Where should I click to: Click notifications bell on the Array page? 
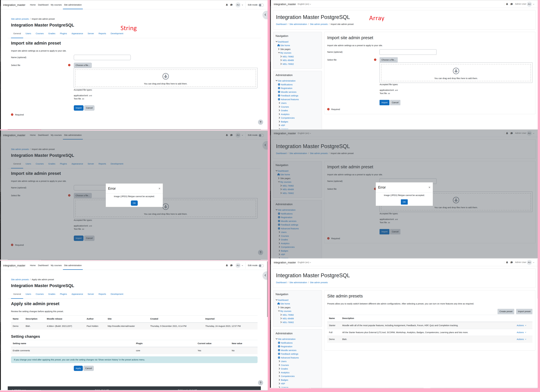click(507, 4)
